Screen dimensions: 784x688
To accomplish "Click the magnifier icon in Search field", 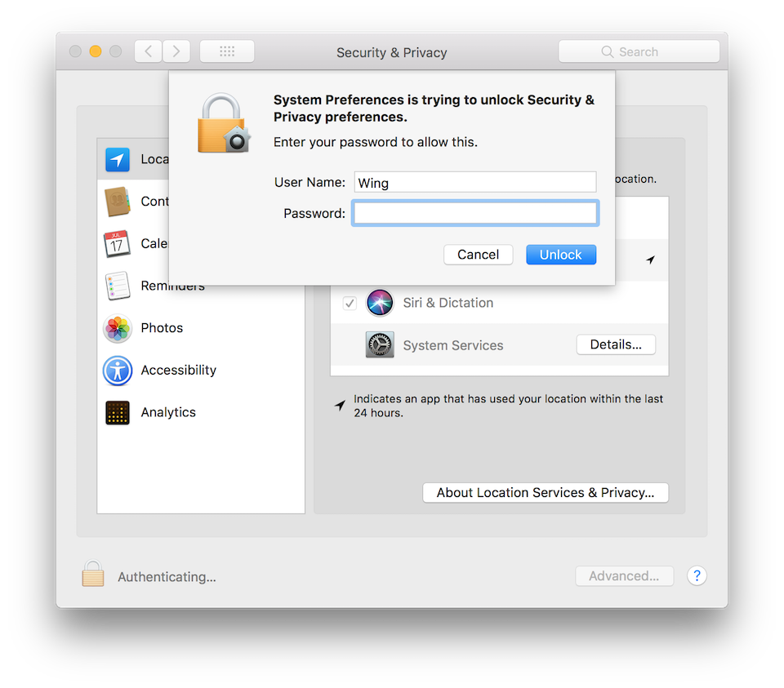I will (x=607, y=52).
